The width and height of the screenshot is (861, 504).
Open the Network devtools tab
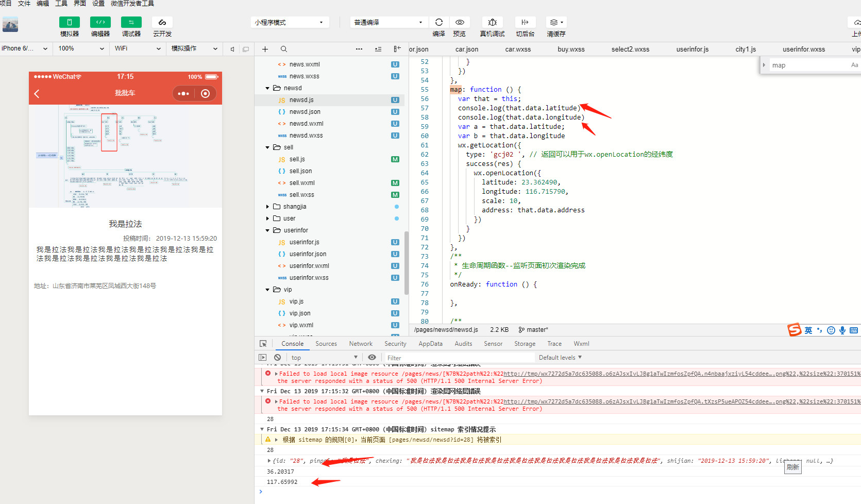pyautogui.click(x=361, y=344)
